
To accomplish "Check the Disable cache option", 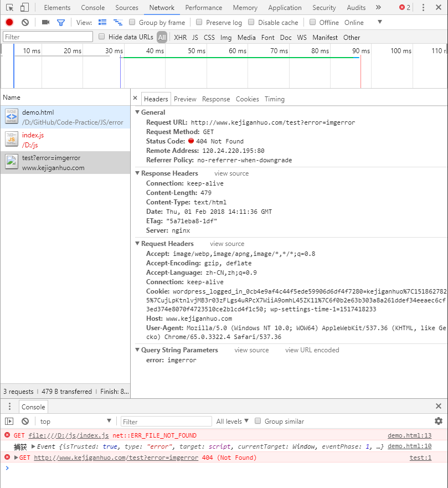I will [251, 22].
